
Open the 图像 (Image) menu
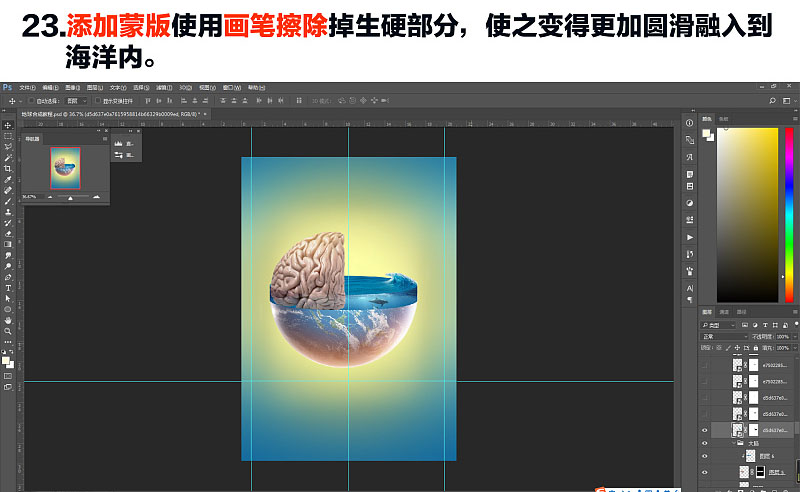click(x=72, y=88)
